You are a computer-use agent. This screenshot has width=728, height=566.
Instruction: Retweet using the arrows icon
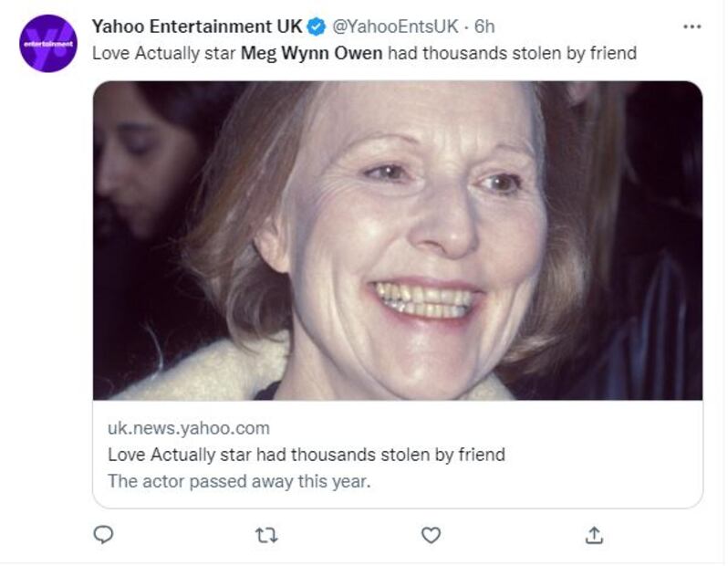click(x=267, y=535)
